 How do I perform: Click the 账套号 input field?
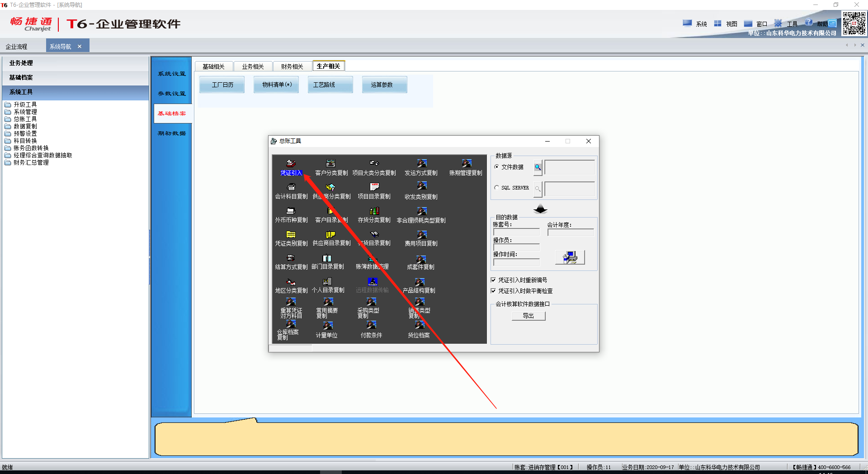coord(516,232)
